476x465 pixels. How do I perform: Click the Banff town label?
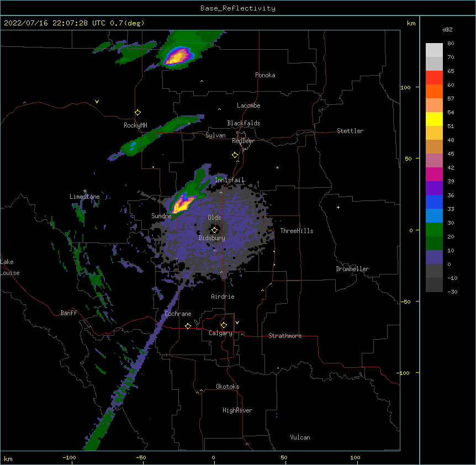point(68,313)
